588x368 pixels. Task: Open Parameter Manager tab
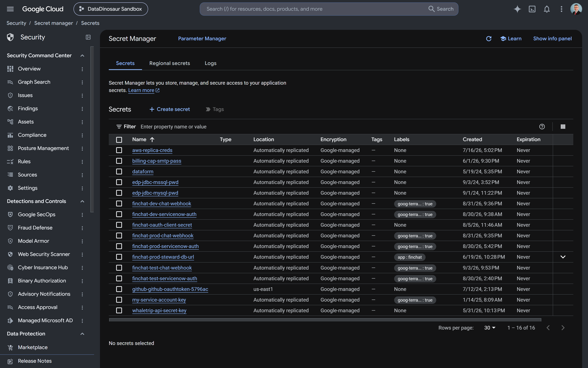coord(202,38)
